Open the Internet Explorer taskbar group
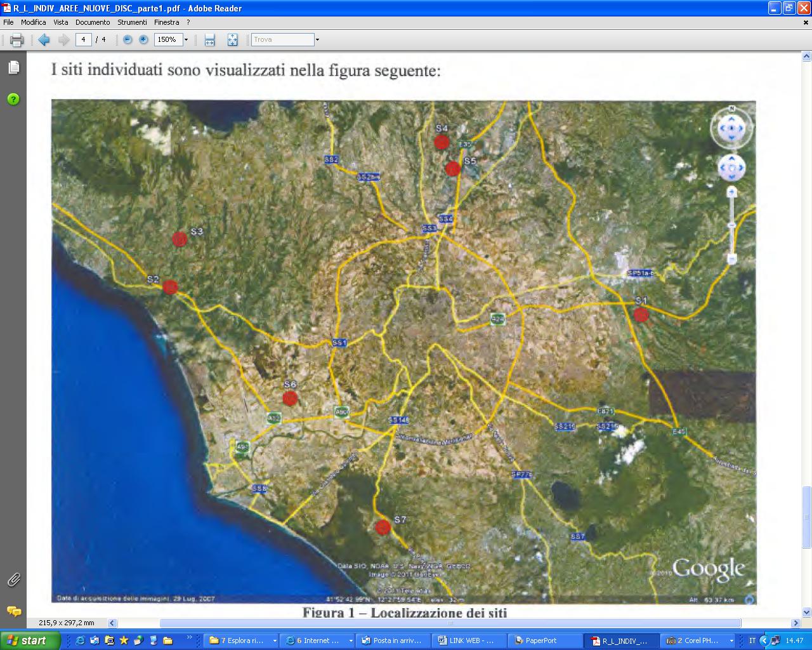Image resolution: width=812 pixels, height=650 pixels. pyautogui.click(x=318, y=640)
